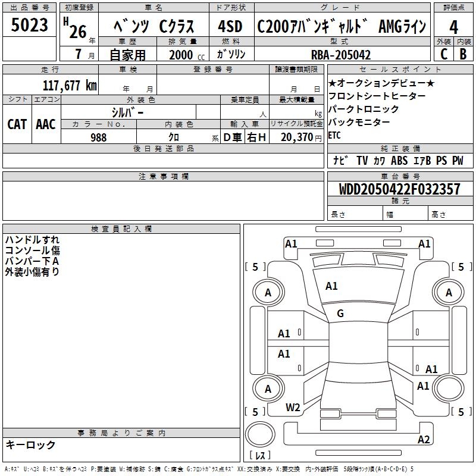This screenshot has height=476, width=476.
Task: Select the A2 mark on the rear bumper
Action: pos(424,439)
